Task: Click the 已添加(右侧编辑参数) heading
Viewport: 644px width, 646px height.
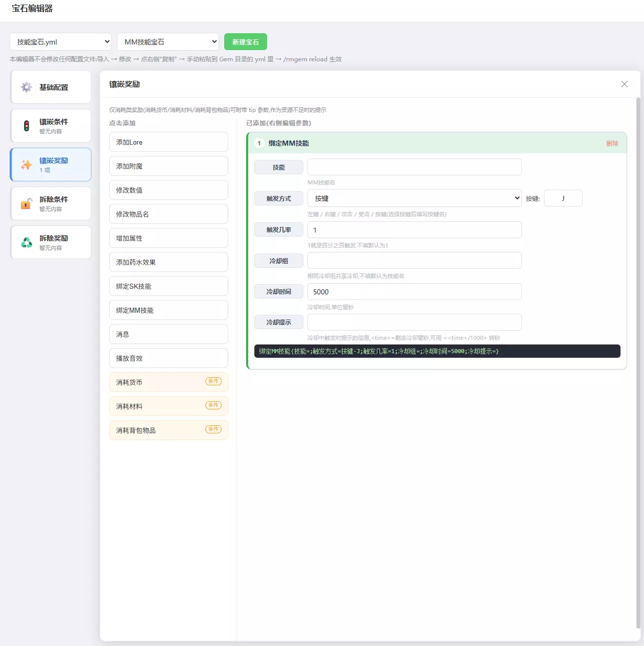Action: [278, 123]
